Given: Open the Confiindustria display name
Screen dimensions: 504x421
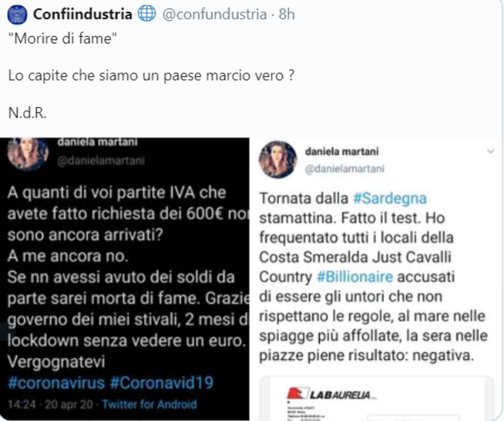Looking at the screenshot, I should (82, 14).
